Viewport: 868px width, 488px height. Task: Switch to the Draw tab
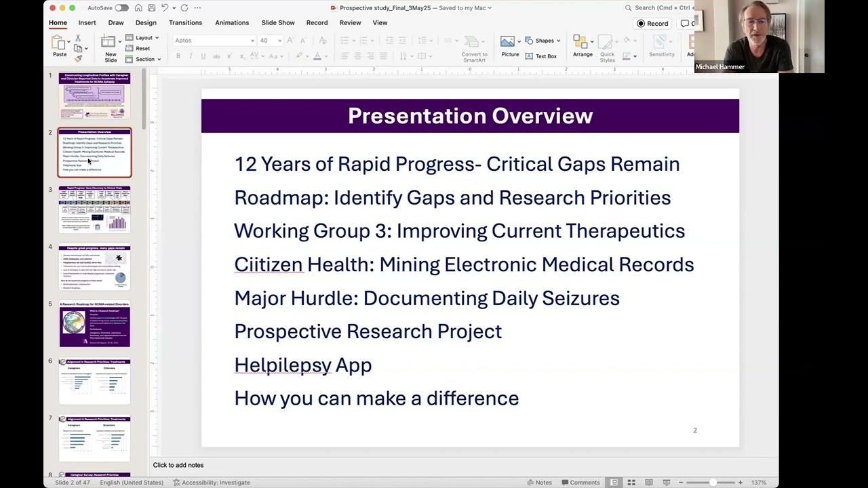tap(116, 22)
